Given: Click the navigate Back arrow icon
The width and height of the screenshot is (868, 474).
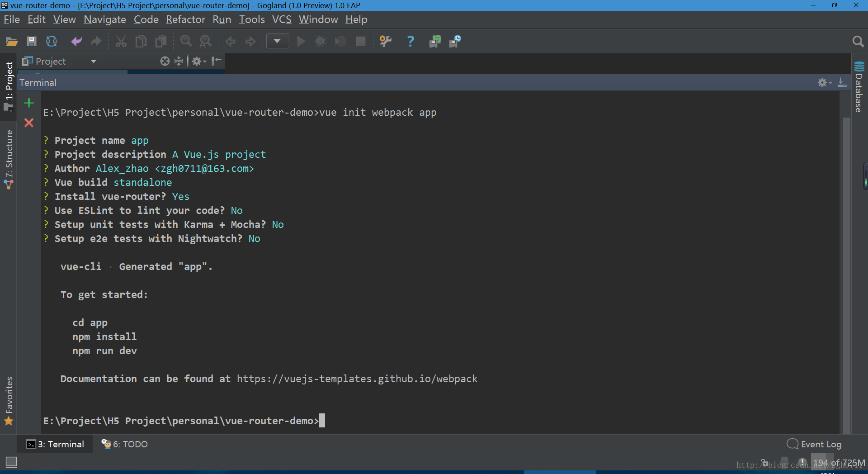Looking at the screenshot, I should point(230,42).
